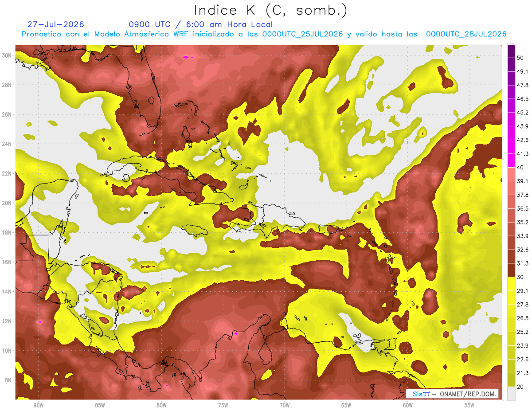Click the gray colorbar segment below 20
Viewport: 532px width, 411px height.
511,394
